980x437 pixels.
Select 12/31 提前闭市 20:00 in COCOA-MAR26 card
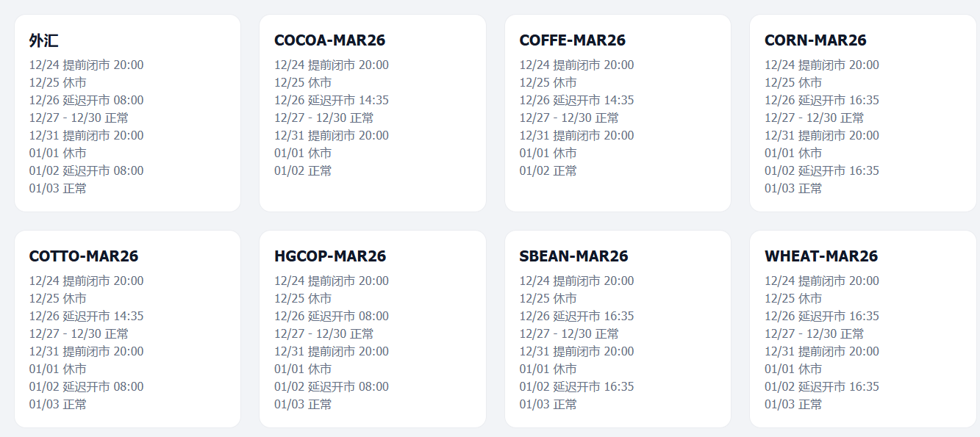click(332, 136)
